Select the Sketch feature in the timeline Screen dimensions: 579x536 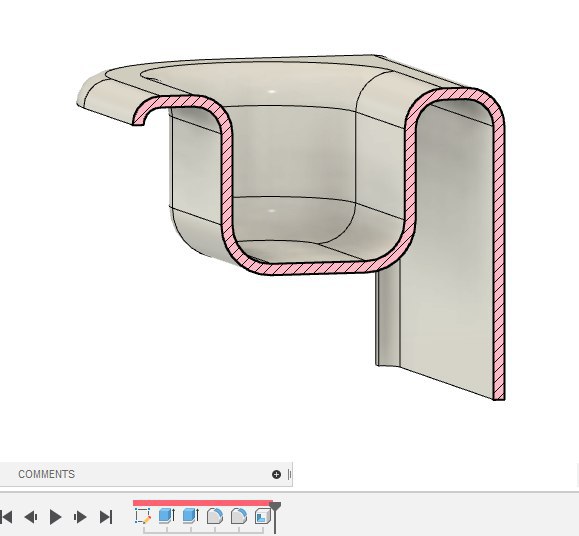point(143,516)
